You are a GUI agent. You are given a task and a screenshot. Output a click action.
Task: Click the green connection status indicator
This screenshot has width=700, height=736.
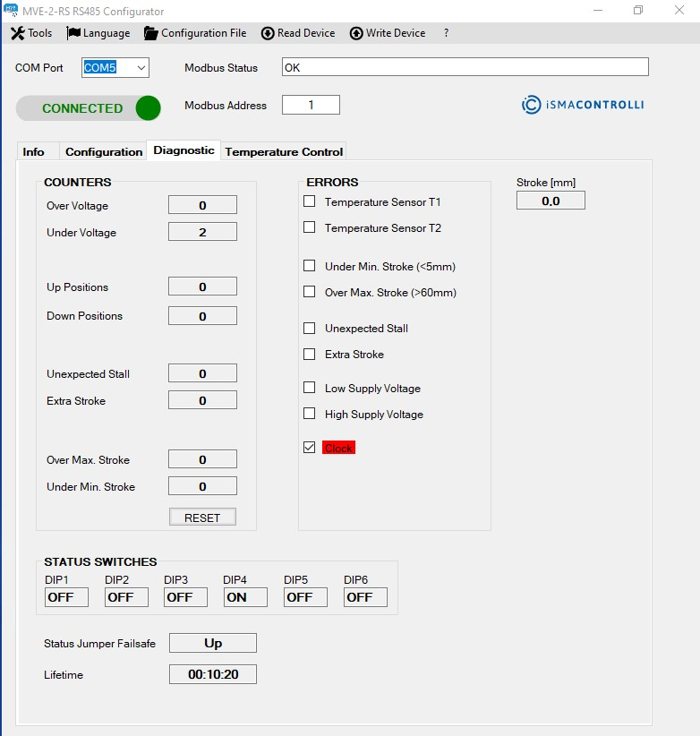(148, 108)
